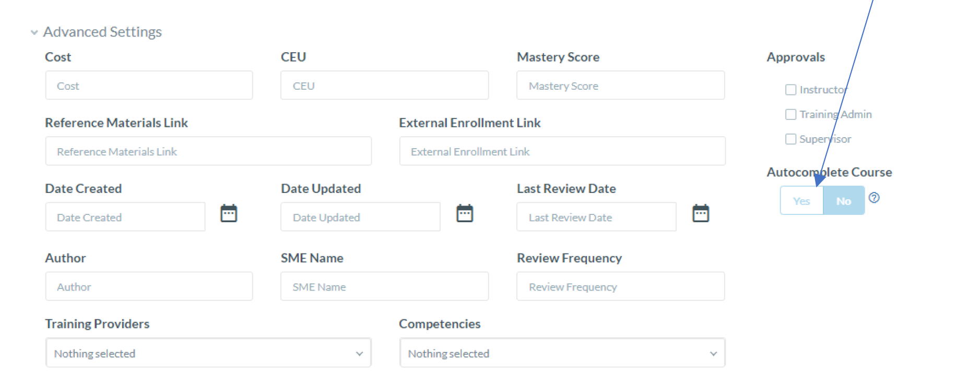Select the Review Frequency field
Screen dimensions: 980x387
[620, 286]
